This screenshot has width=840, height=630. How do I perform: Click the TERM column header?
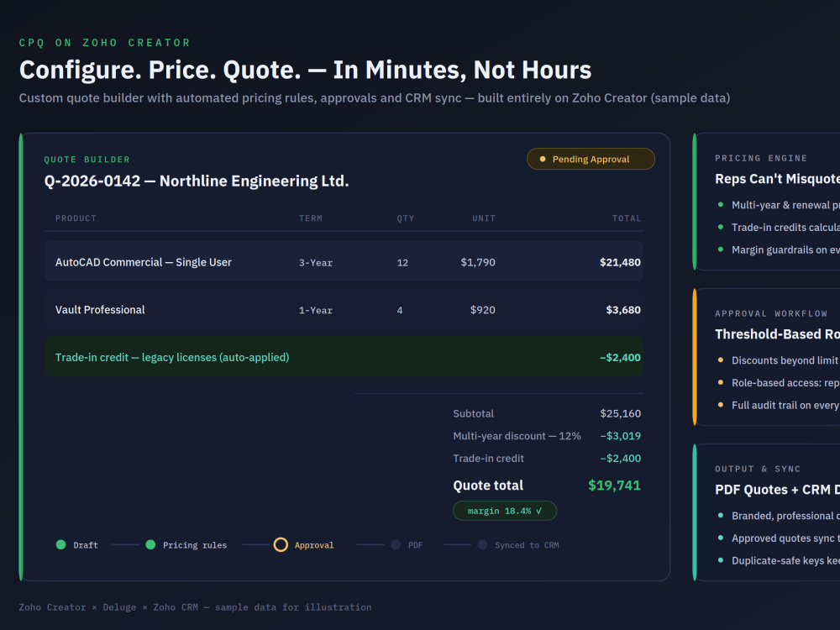pyautogui.click(x=311, y=218)
